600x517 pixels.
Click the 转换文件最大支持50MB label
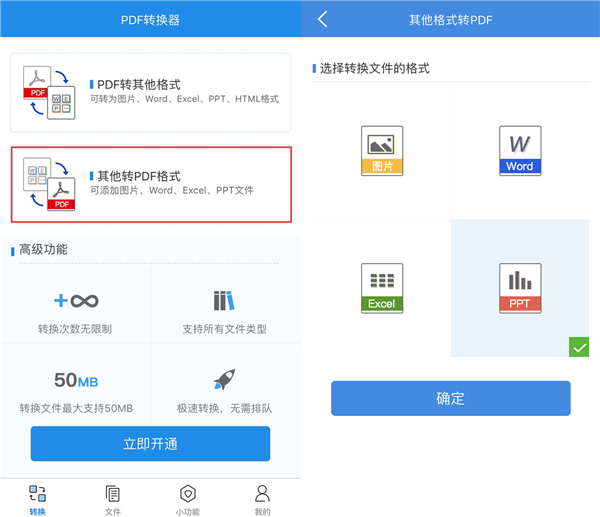76,408
